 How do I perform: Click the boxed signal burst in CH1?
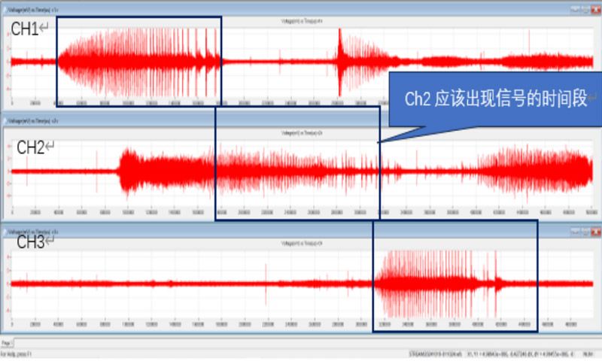pos(138,60)
